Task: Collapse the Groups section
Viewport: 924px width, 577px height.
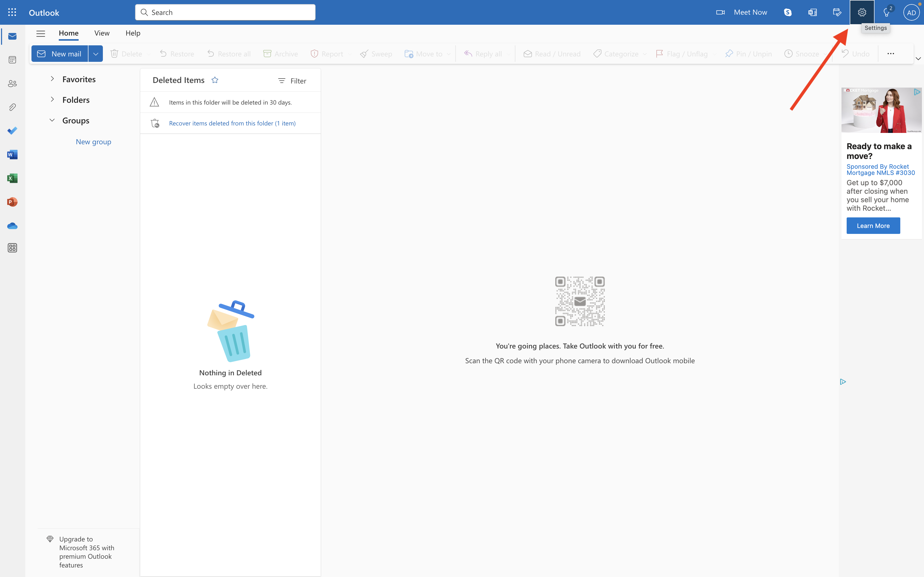Action: (52, 120)
